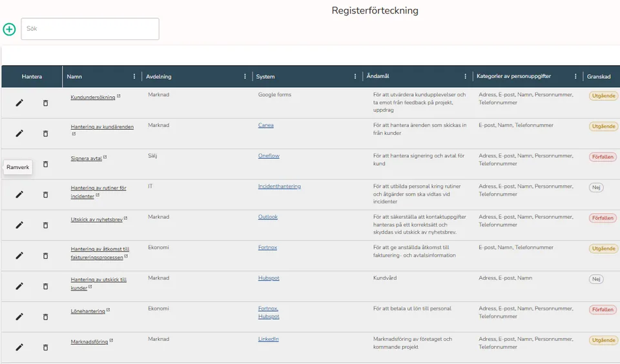Sort by the Granskad column header

599,77
